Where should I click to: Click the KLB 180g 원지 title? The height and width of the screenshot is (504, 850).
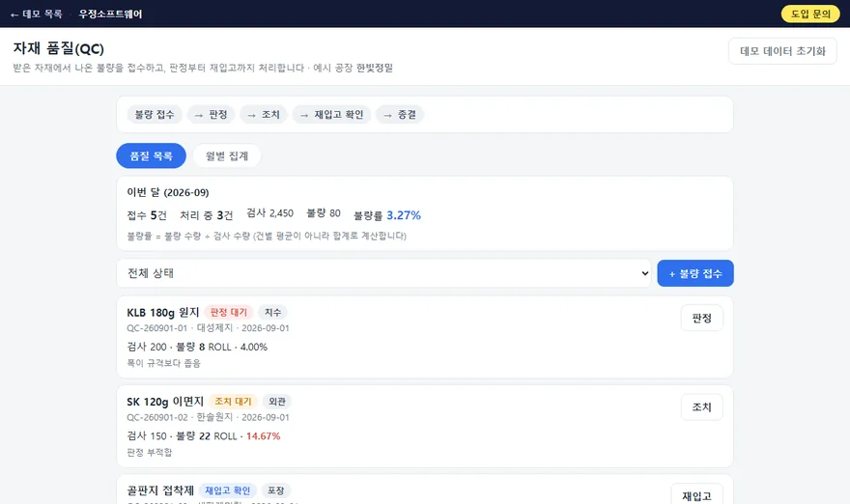(163, 312)
